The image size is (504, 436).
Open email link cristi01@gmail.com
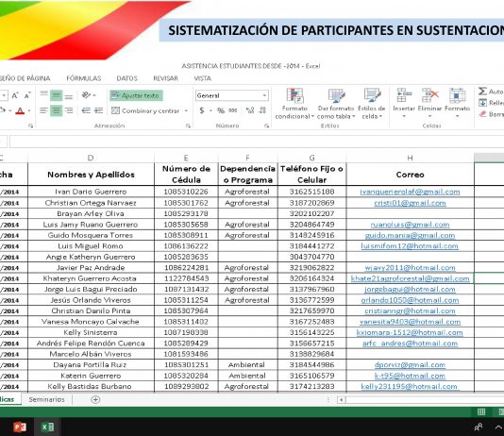click(x=410, y=203)
